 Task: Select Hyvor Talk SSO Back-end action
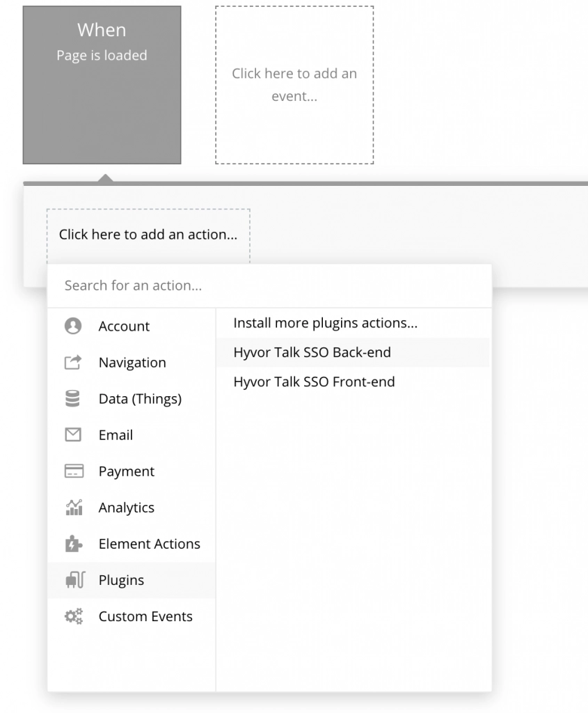tap(353, 352)
